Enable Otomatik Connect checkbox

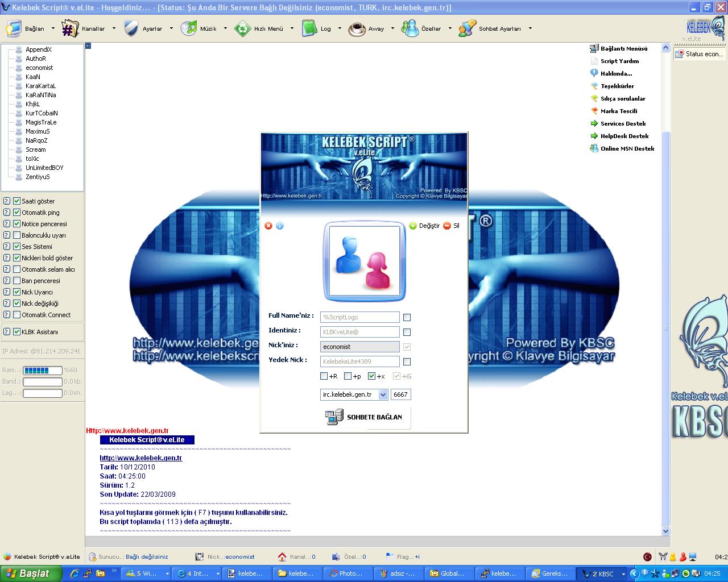click(17, 315)
